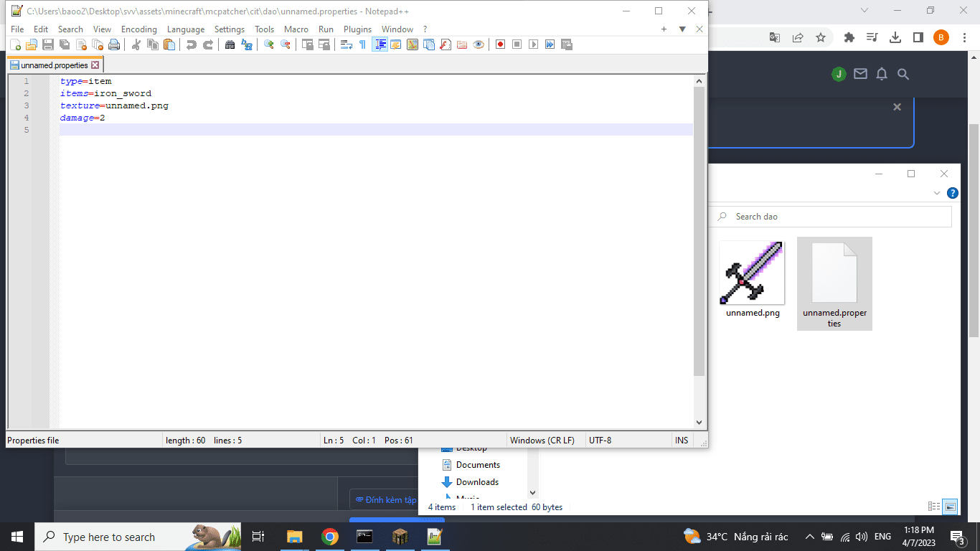Switch Explorer to details view
Screen dimensions: 980x551
point(934,507)
